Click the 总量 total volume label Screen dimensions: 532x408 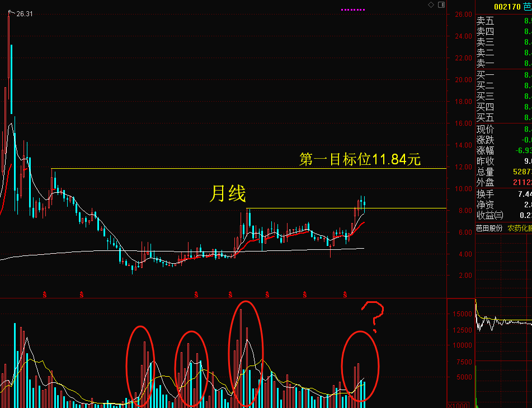[485, 172]
